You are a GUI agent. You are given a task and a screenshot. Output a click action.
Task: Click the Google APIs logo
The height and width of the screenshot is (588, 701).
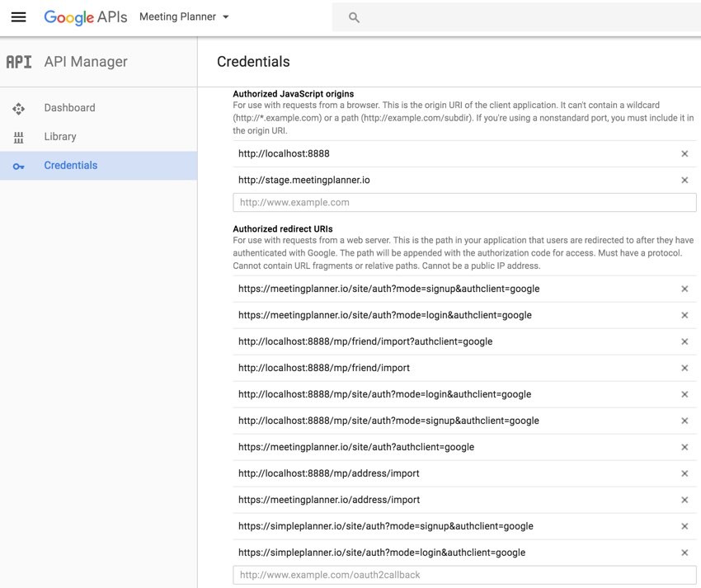[x=86, y=17]
